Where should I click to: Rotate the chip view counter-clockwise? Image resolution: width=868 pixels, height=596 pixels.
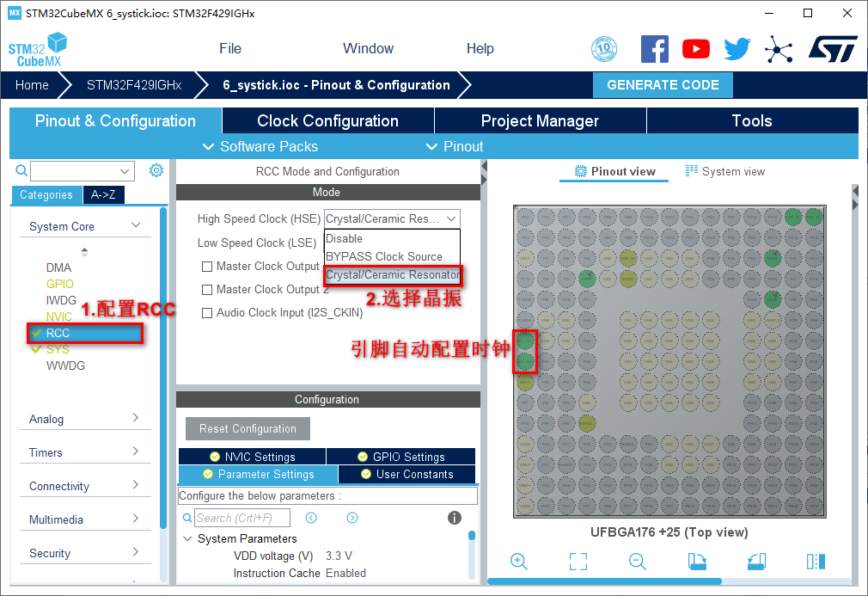click(x=756, y=562)
